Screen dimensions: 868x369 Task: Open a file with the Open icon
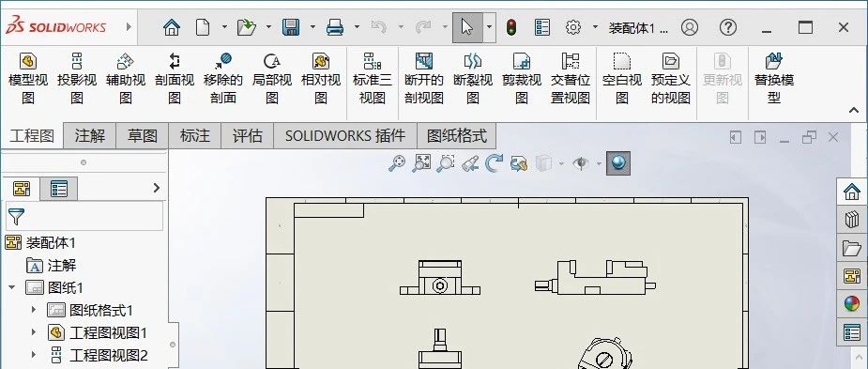247,27
